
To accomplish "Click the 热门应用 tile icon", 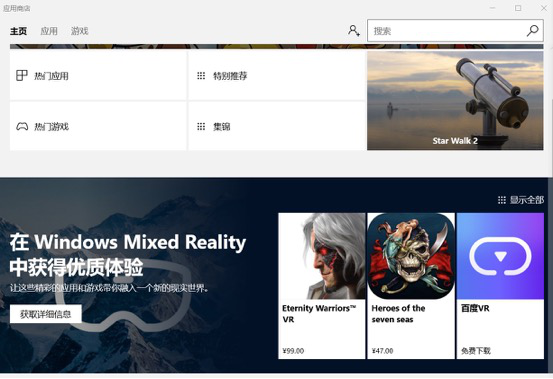I will [22, 75].
